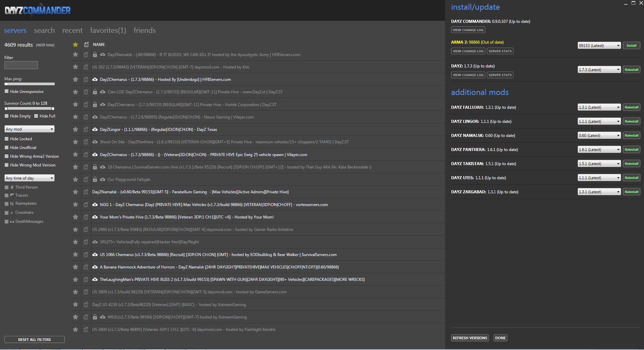Open DAYZ ZARGABAD 1.3.1 version dropdown
Screen dimensions: 644x350
599,192
